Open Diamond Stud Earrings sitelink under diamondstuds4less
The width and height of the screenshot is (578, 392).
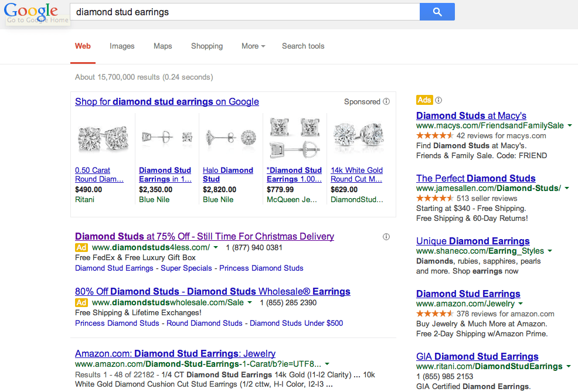click(114, 268)
